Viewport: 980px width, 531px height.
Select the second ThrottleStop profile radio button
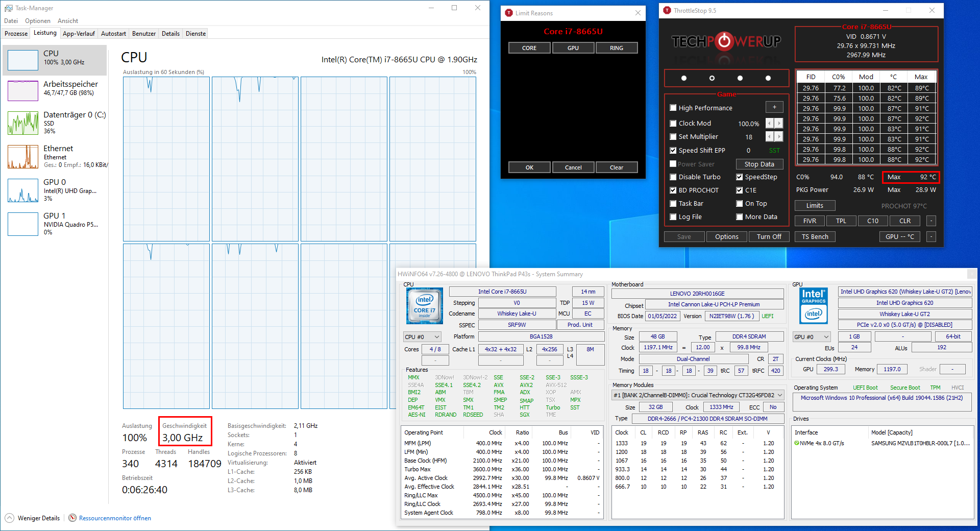(x=712, y=78)
